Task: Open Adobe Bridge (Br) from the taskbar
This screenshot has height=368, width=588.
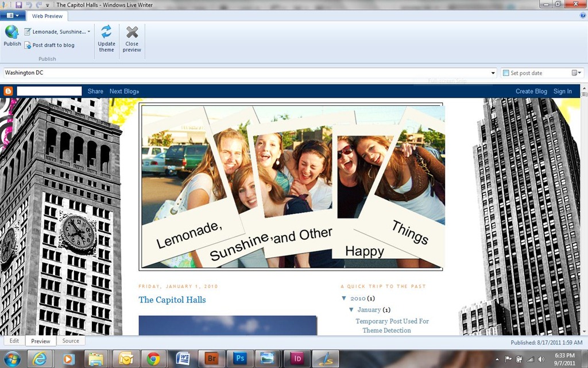Action: point(211,359)
